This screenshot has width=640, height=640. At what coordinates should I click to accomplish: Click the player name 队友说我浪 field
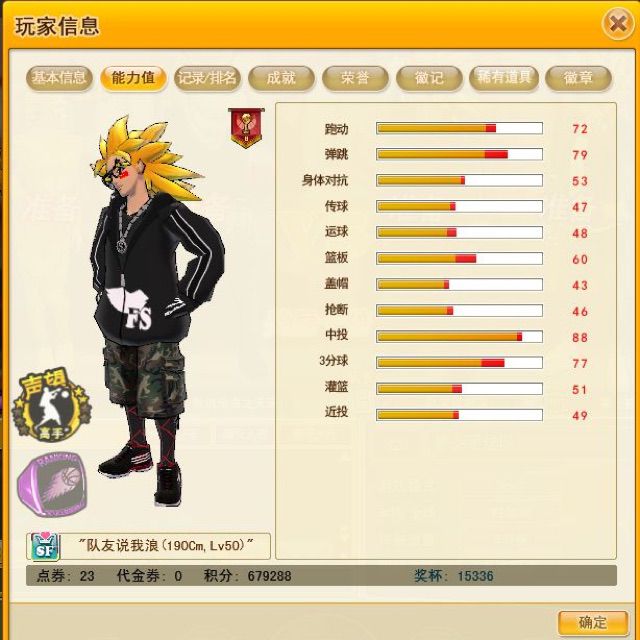(149, 546)
